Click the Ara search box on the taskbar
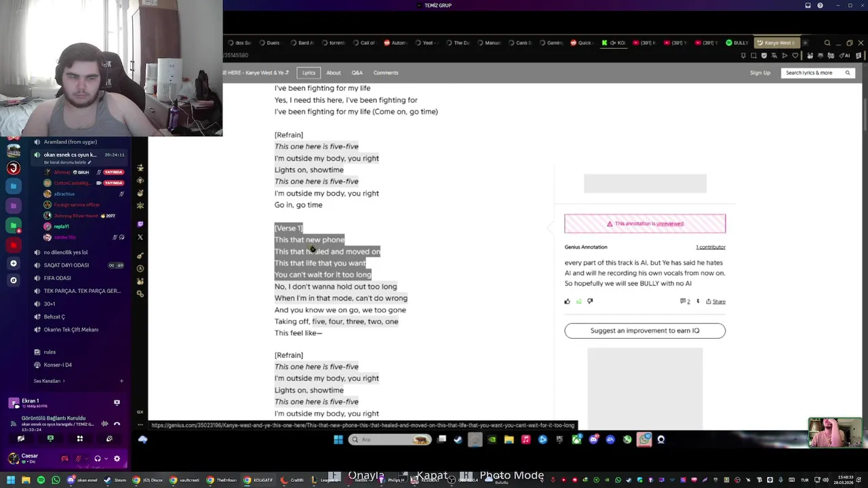This screenshot has width=868, height=488. pos(390,440)
